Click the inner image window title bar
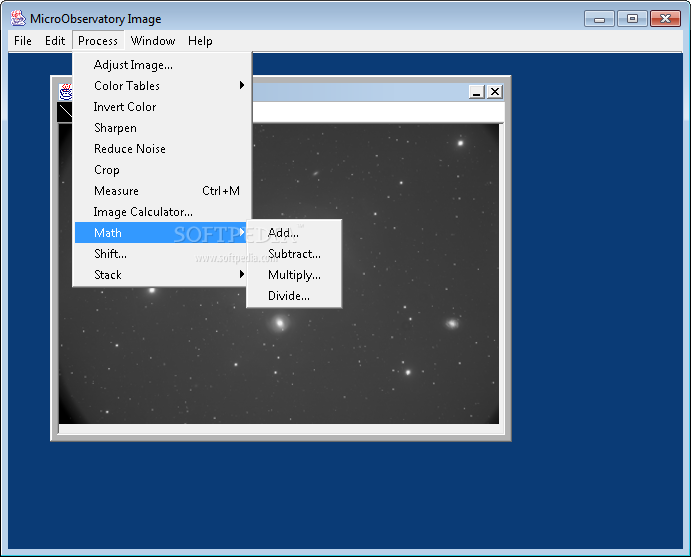This screenshot has height=557, width=691. tap(360, 92)
